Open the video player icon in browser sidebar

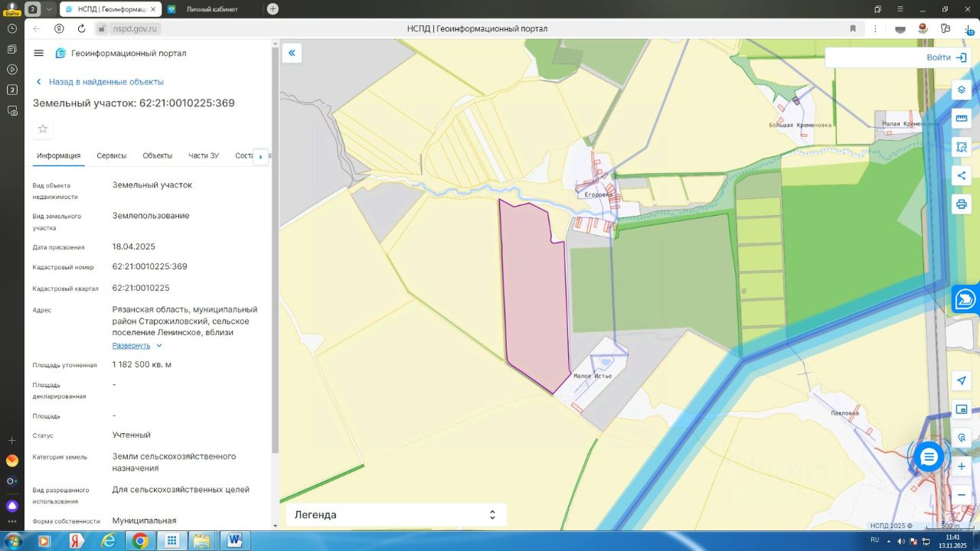tap(12, 69)
